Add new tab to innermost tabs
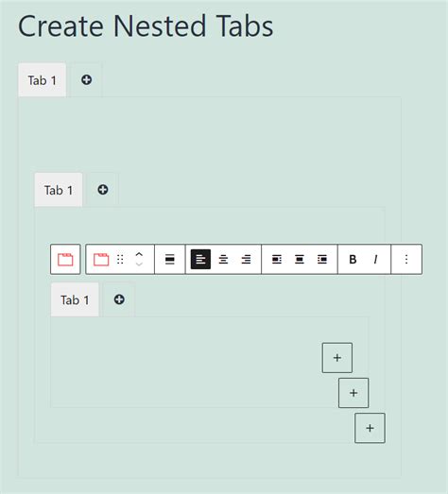Viewport: 448px width, 494px height. pyautogui.click(x=119, y=299)
